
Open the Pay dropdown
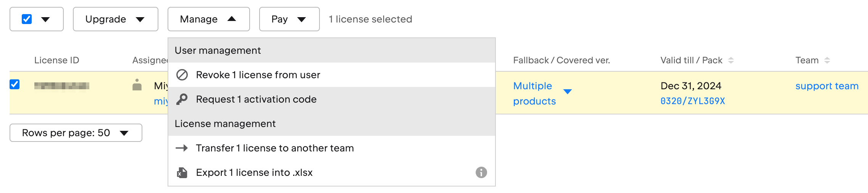coord(289,19)
